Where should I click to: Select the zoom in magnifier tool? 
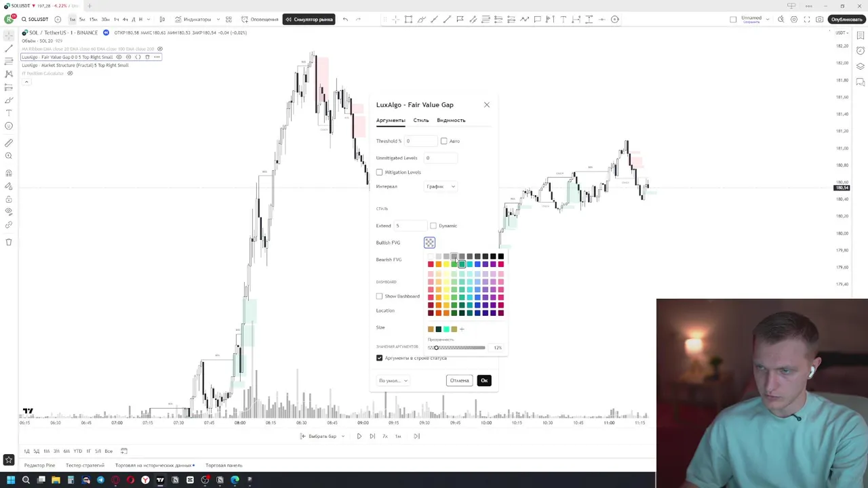(9, 156)
